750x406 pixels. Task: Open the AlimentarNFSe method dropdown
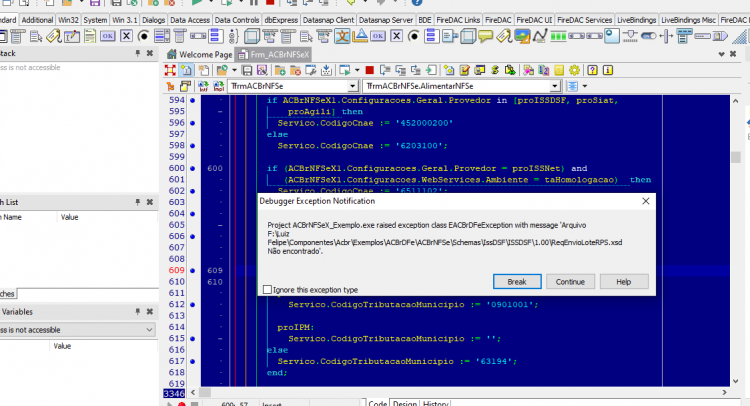(555, 86)
